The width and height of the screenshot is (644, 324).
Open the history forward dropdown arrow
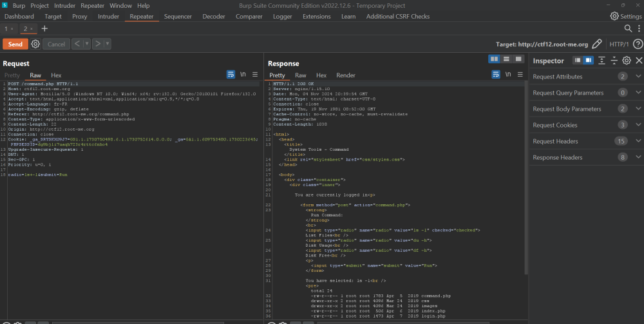(x=108, y=44)
